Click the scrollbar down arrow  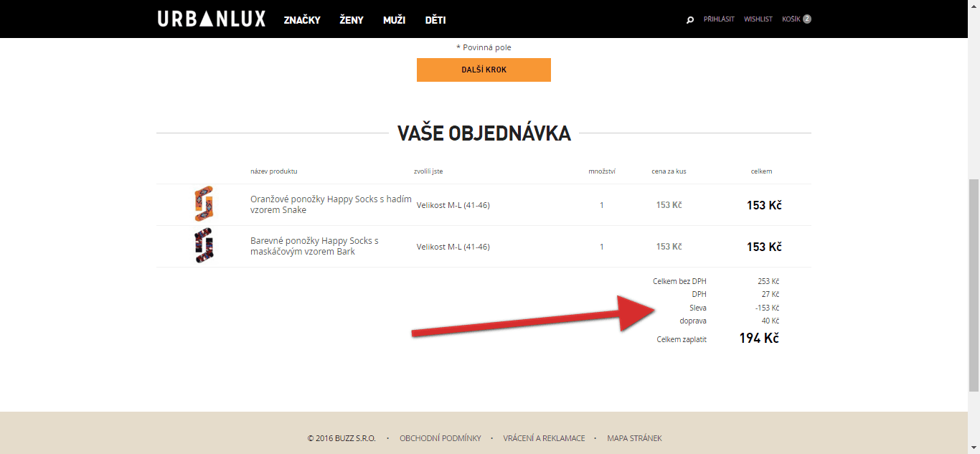974,448
